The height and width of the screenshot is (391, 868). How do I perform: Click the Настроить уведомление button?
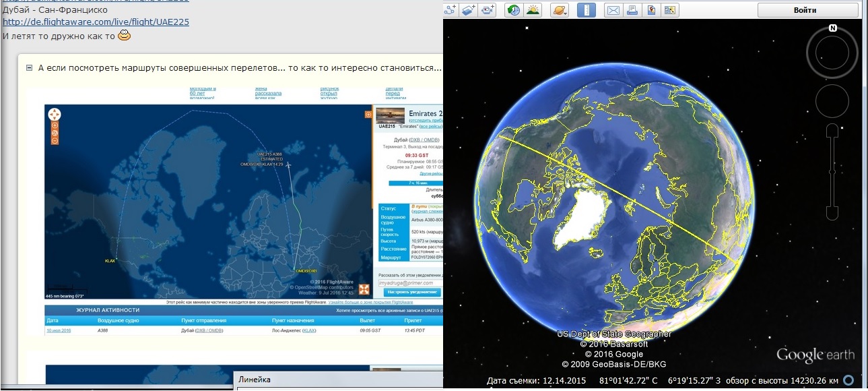(412, 292)
